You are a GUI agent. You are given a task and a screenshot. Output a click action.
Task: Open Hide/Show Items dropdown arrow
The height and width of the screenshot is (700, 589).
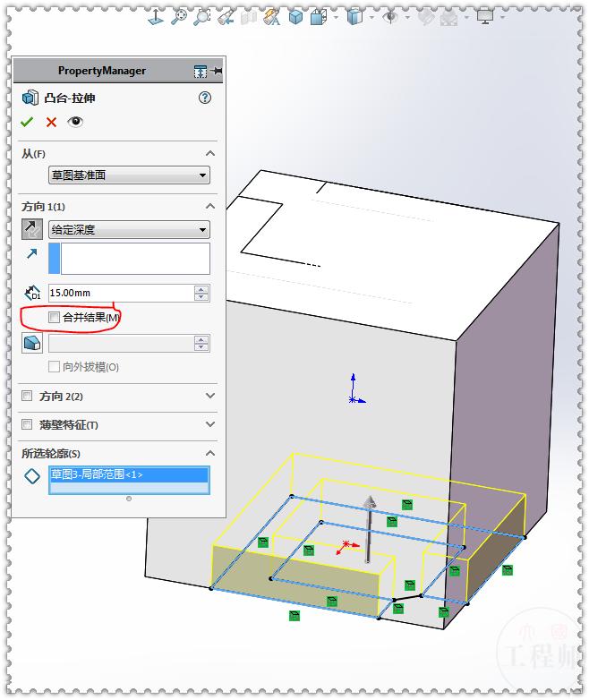click(x=407, y=17)
